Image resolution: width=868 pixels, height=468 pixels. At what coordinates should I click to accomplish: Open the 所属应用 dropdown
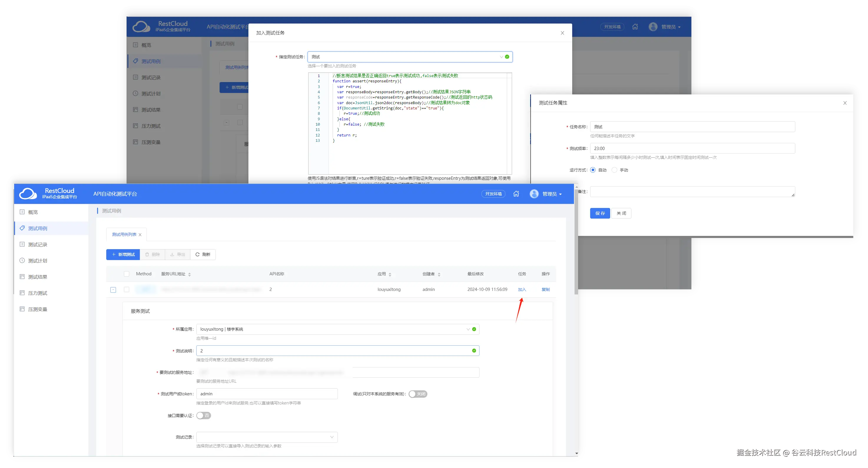[337, 329]
